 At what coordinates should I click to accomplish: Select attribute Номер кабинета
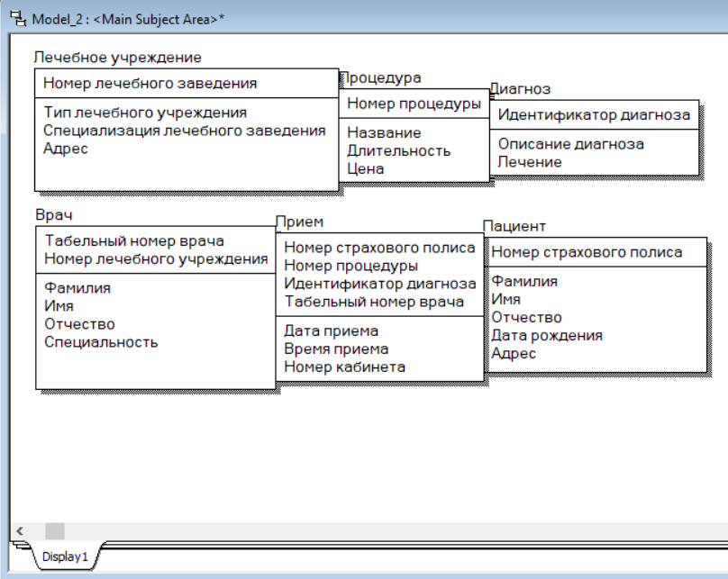(344, 367)
